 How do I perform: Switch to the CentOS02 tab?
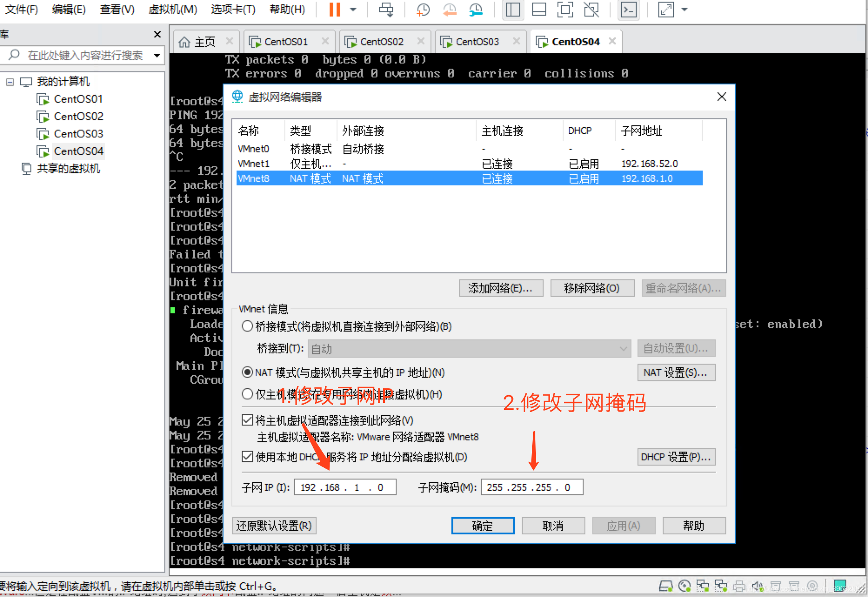coord(381,41)
